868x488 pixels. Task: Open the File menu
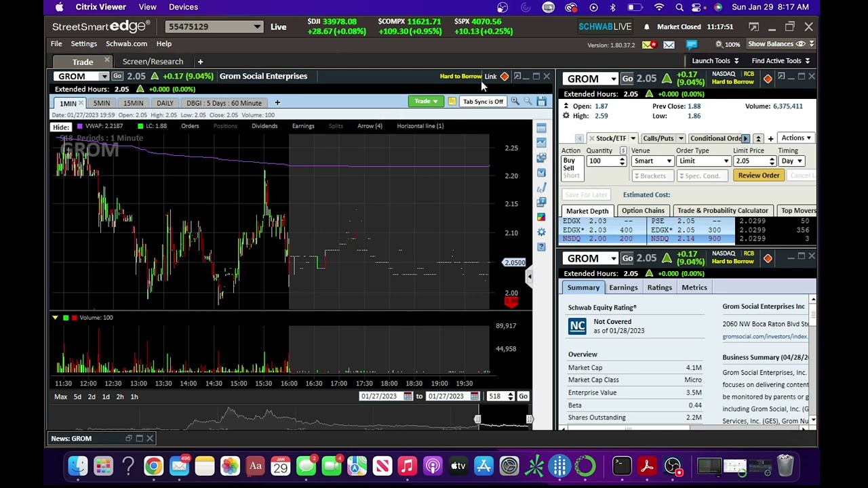(x=56, y=44)
